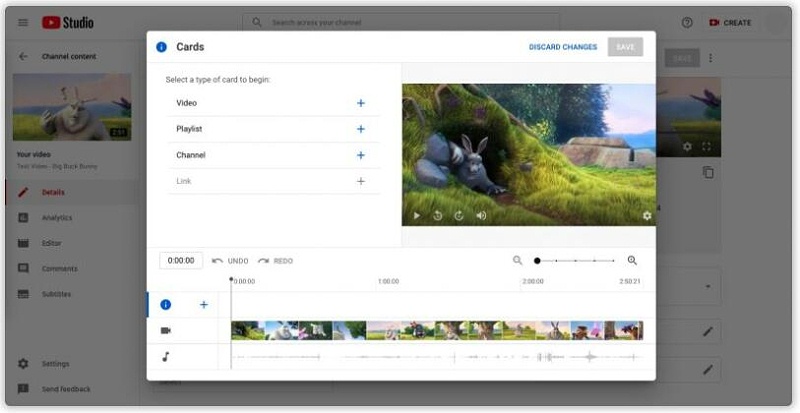The height and width of the screenshot is (413, 800).
Task: Rewind 10 seconds in the preview player
Action: coord(438,215)
